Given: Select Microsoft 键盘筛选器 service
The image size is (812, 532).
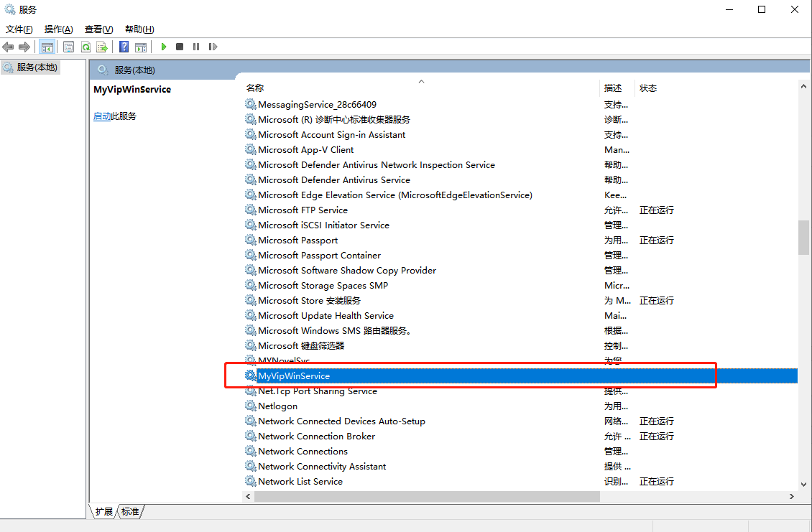Looking at the screenshot, I should (x=520, y=346).
